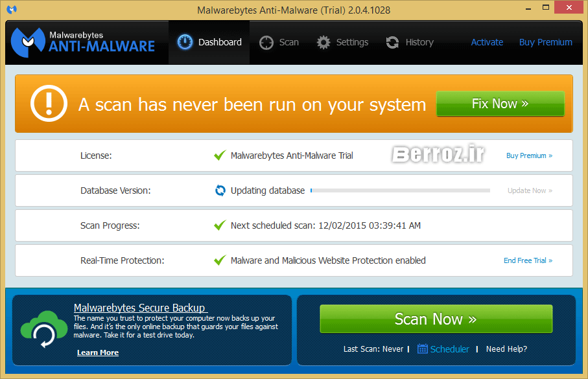Click Buy Premium in the top navigation
588x379 pixels.
546,42
